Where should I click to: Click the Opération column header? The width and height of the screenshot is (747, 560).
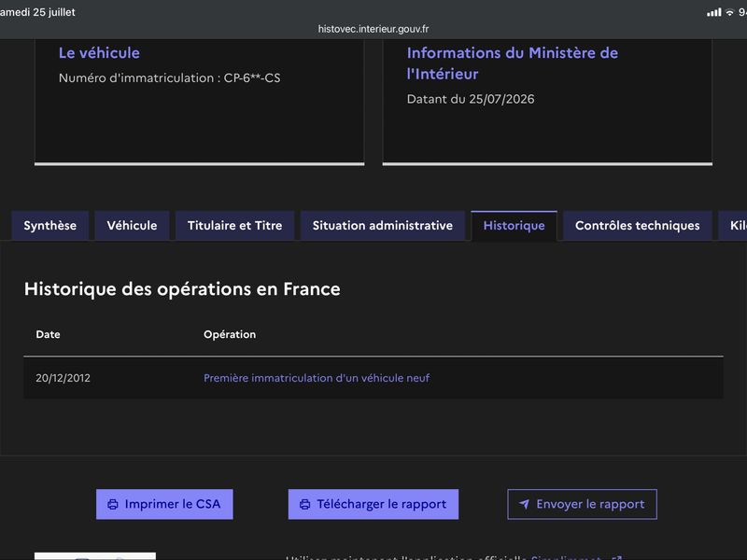230,334
